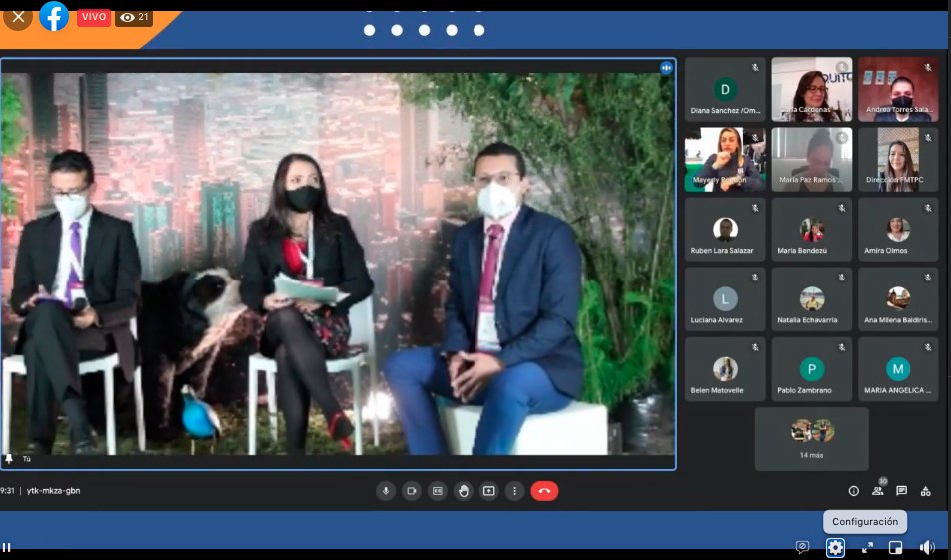
Task: Click muted mic icon on Belen Matovelle tile
Action: (x=755, y=347)
